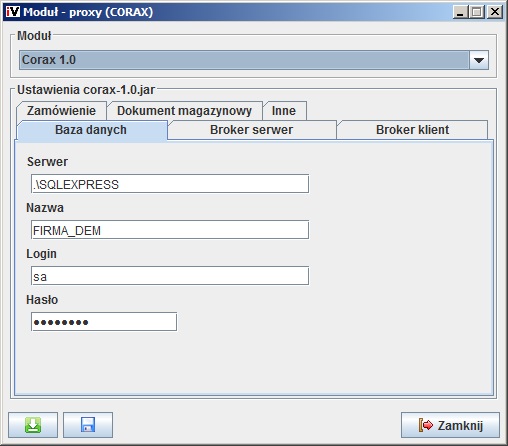508x446 pixels.
Task: Click the Zamknij button
Action: tap(450, 425)
